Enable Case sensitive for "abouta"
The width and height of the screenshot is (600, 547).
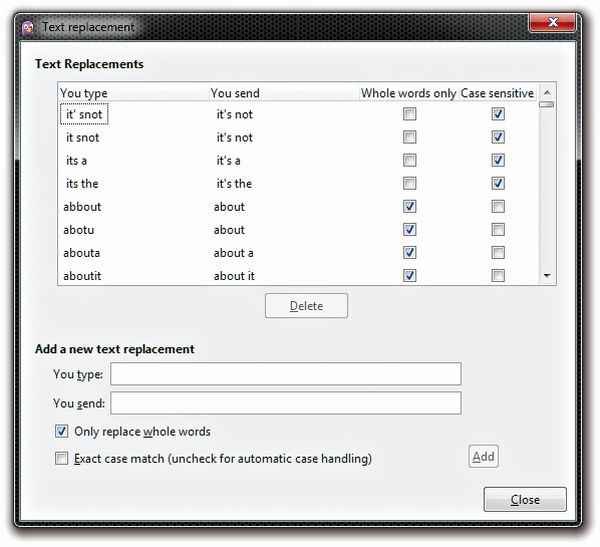pos(498,253)
